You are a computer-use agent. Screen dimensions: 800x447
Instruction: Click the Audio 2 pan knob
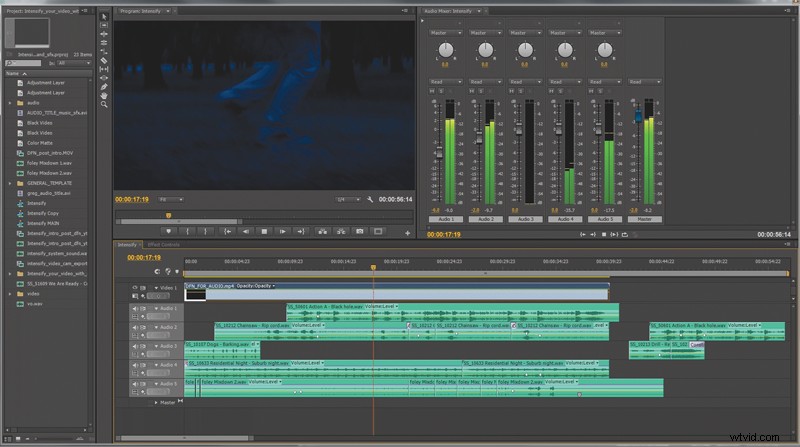coord(485,50)
